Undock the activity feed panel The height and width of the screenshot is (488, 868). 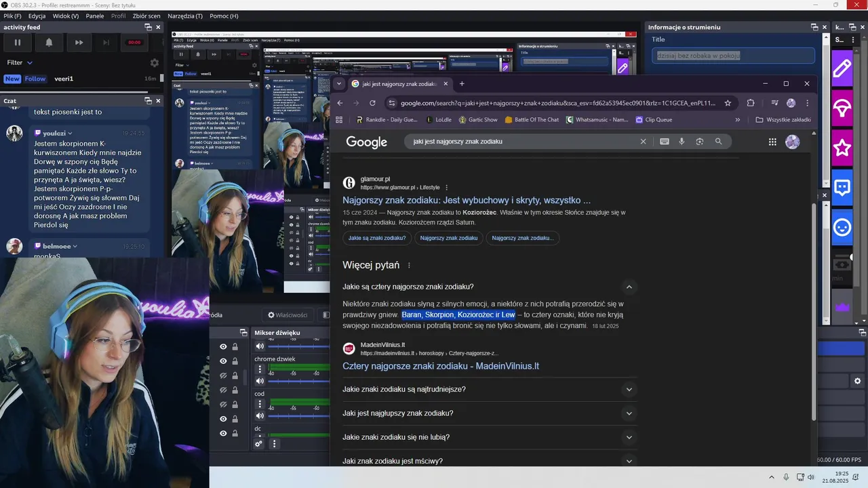(x=148, y=27)
